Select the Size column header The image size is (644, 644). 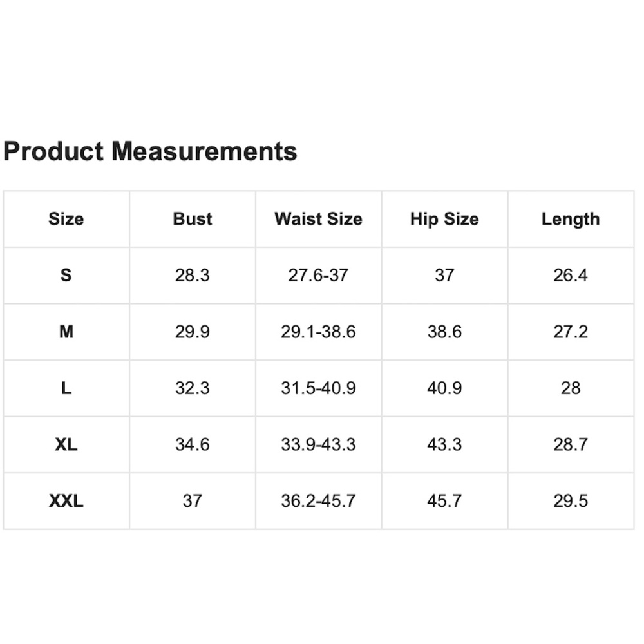[x=66, y=219]
